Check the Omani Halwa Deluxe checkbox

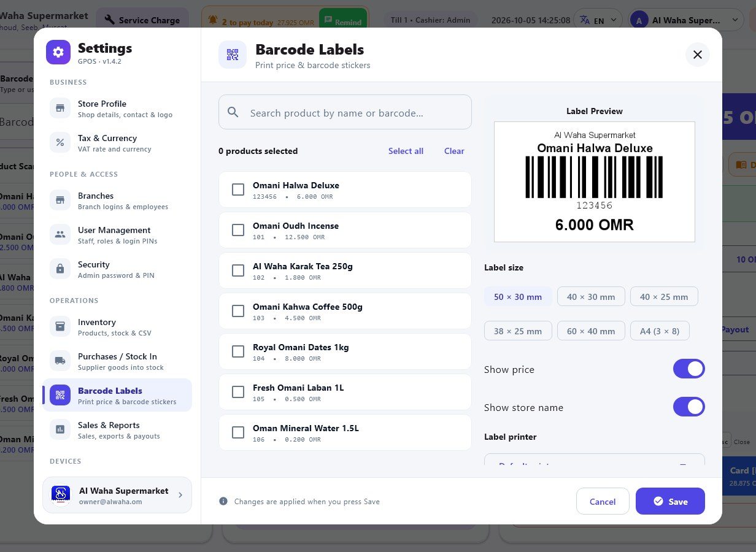pos(238,190)
